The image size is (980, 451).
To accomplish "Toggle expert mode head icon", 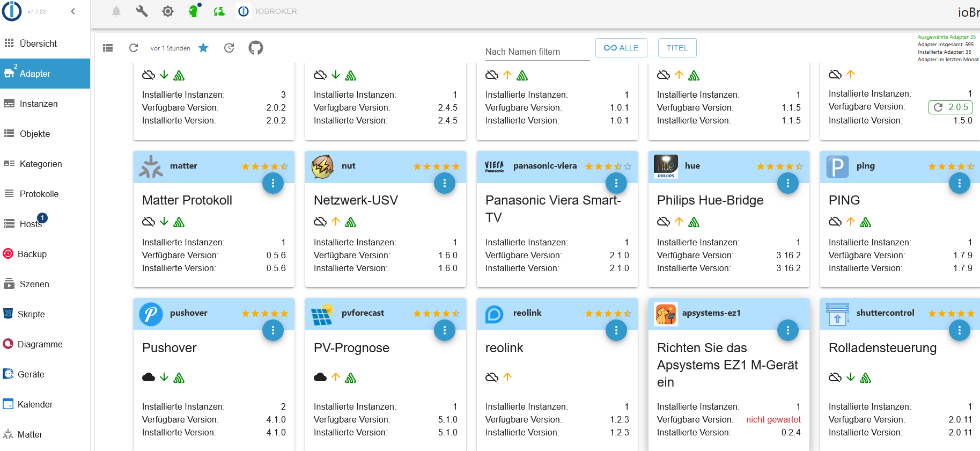I will 194,11.
